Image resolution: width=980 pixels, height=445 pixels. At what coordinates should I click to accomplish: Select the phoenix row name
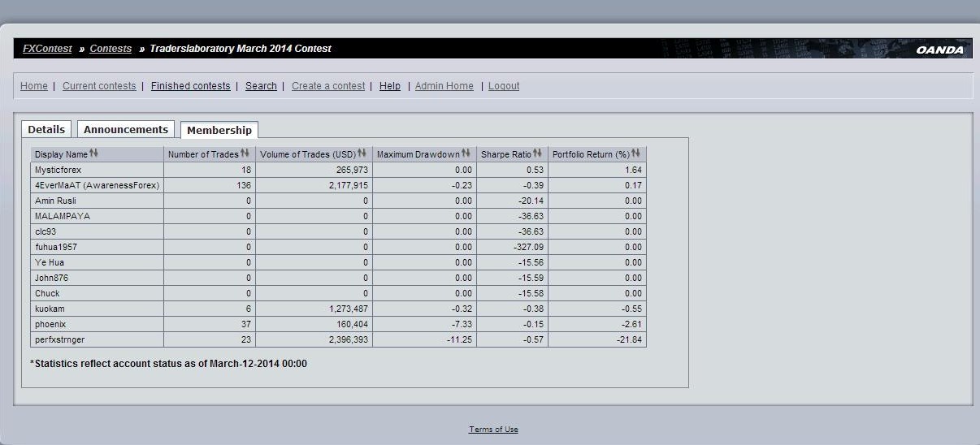(50, 324)
